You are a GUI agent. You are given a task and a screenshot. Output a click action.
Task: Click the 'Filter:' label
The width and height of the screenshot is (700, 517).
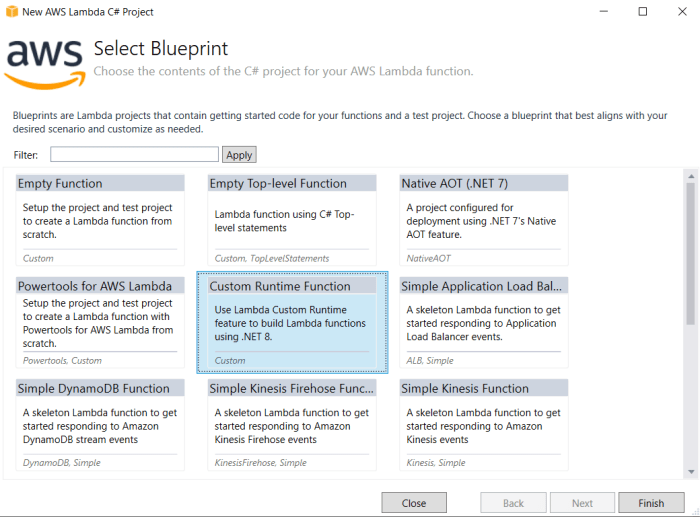pos(25,155)
